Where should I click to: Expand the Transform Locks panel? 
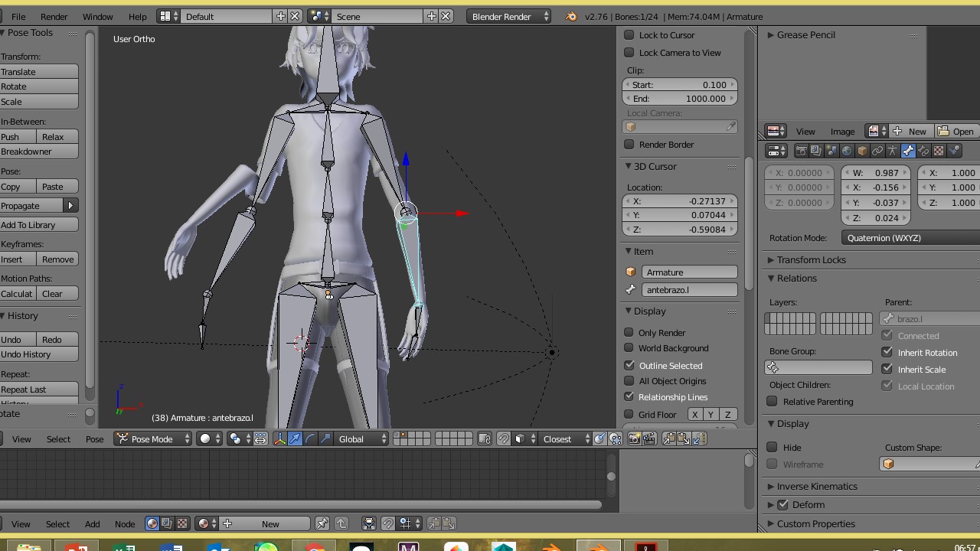(x=811, y=260)
